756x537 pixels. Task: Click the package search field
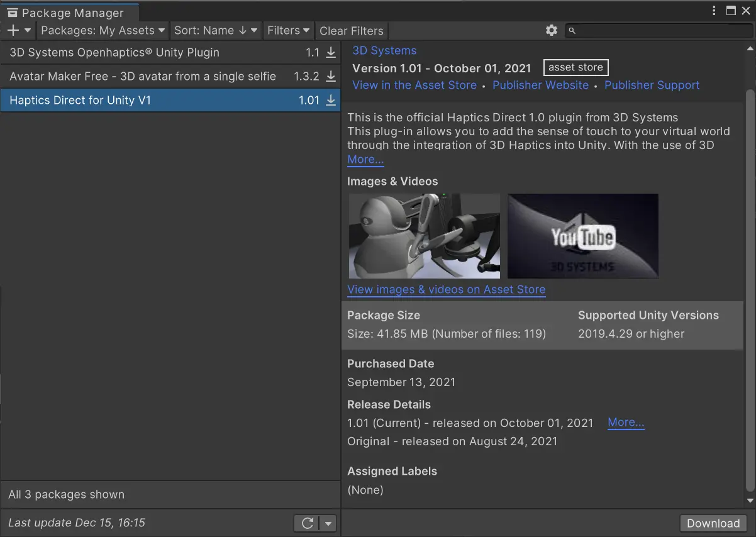659,30
